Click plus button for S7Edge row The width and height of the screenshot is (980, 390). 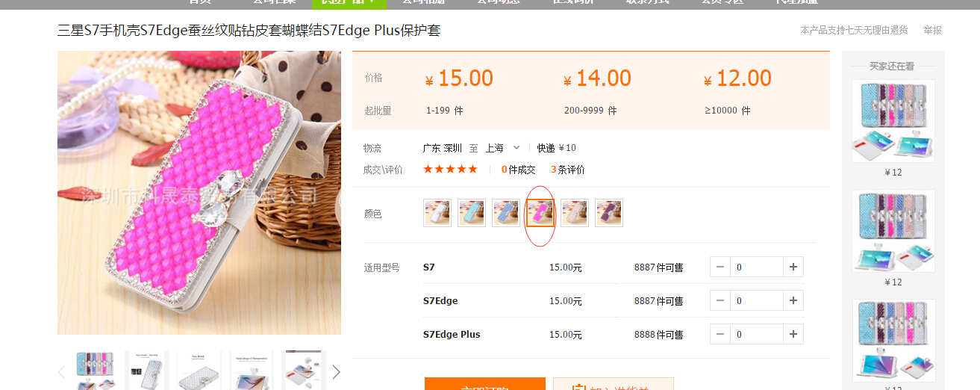793,300
